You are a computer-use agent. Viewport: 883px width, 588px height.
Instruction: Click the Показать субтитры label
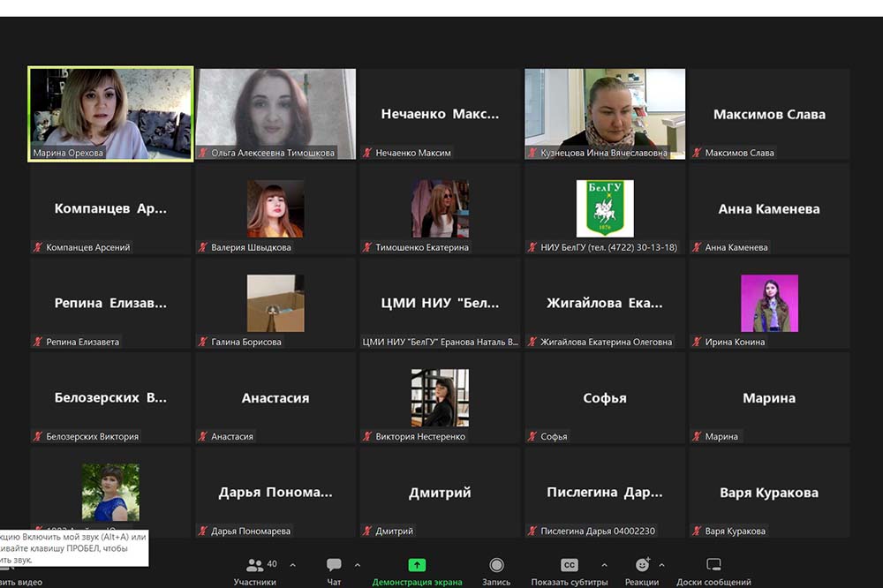coord(570,582)
